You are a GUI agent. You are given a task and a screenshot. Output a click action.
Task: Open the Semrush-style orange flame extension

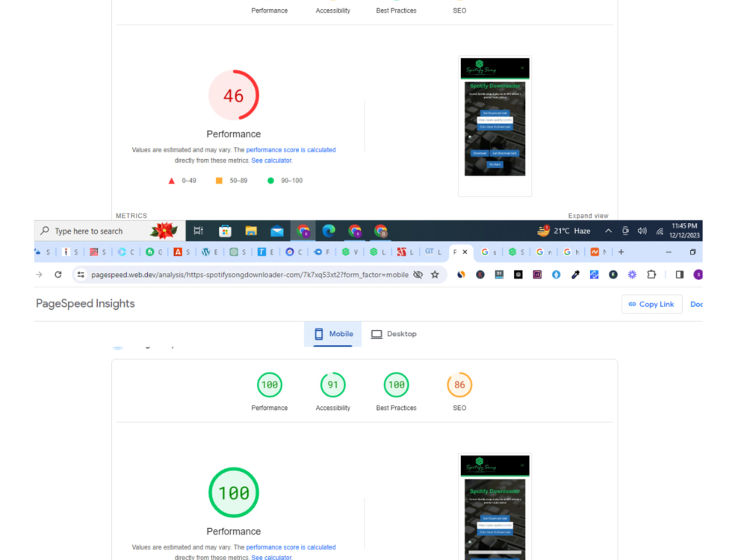click(461, 275)
